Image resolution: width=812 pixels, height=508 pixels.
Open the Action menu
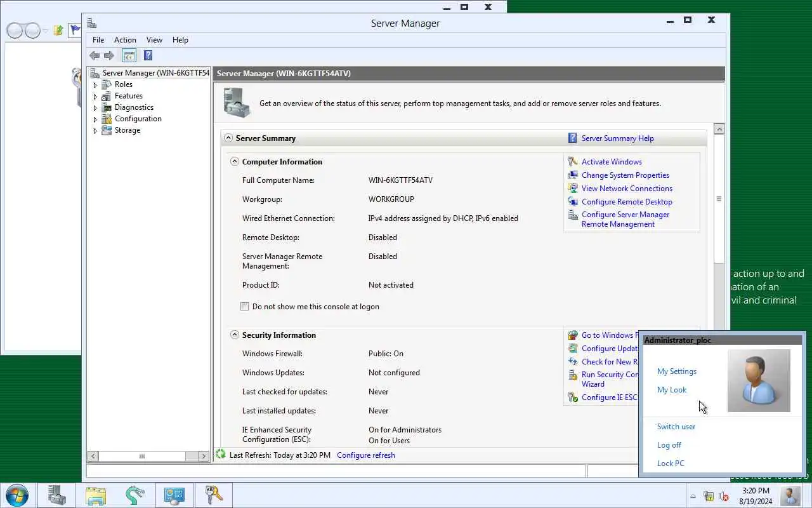pyautogui.click(x=125, y=40)
